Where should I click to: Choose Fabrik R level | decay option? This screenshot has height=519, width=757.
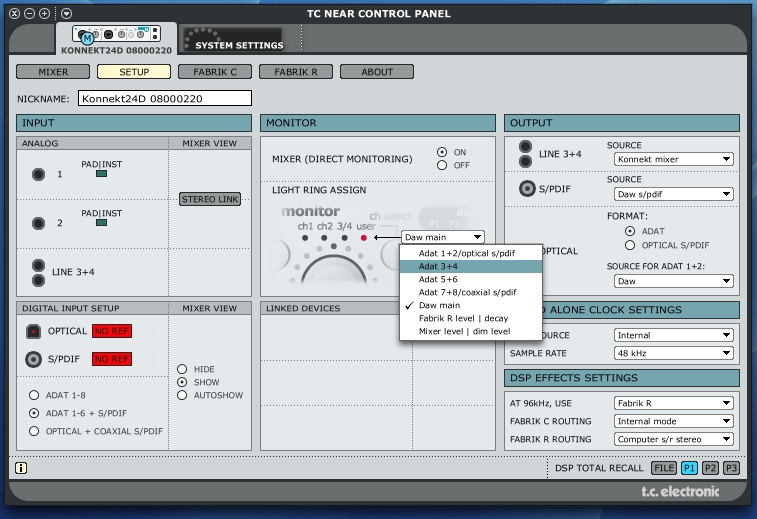coord(471,318)
